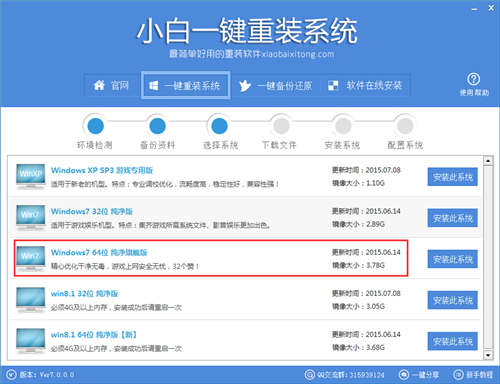The image size is (500, 384).
Task: Click the list scrollbar down arrow
Action: 488,355
